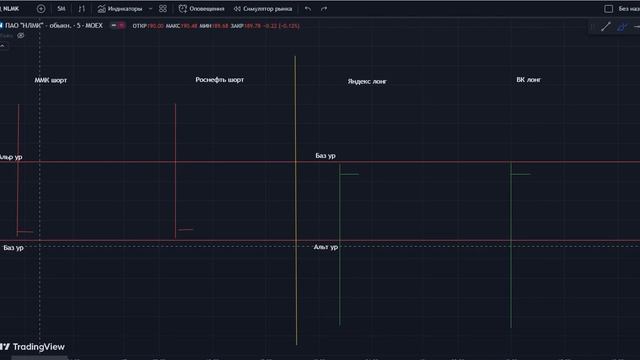
Task: Select the blue highlighted drawing tool
Action: point(622,27)
